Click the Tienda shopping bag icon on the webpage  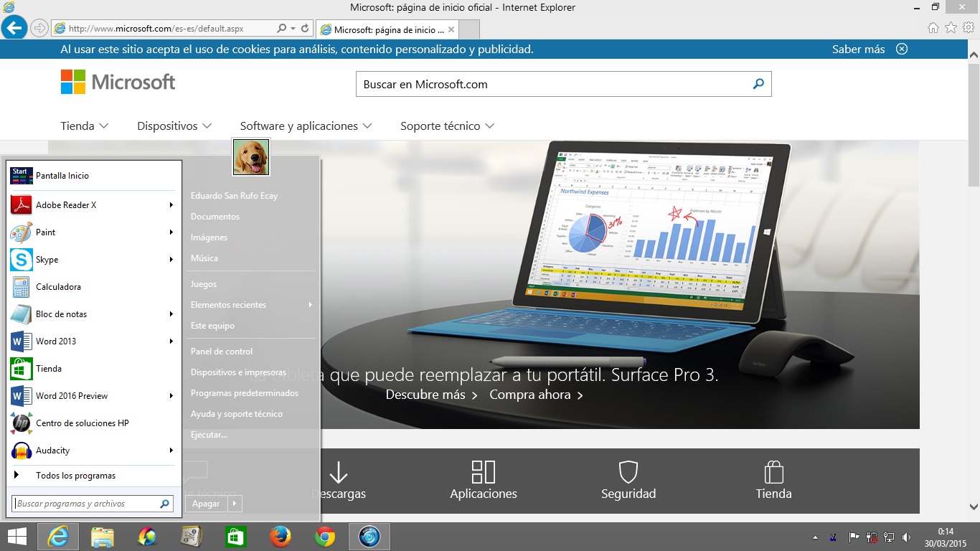click(773, 472)
